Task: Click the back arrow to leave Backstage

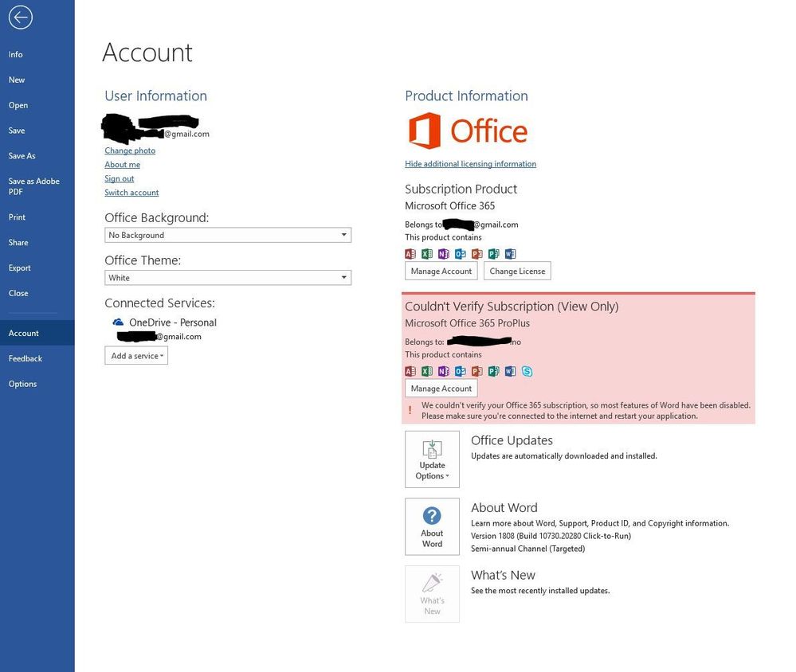Action: tap(20, 18)
